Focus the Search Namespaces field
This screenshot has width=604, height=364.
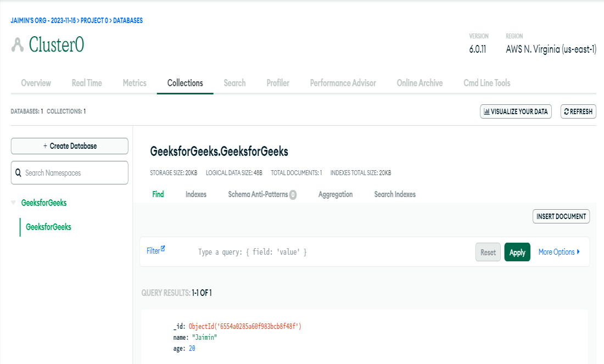tap(69, 172)
